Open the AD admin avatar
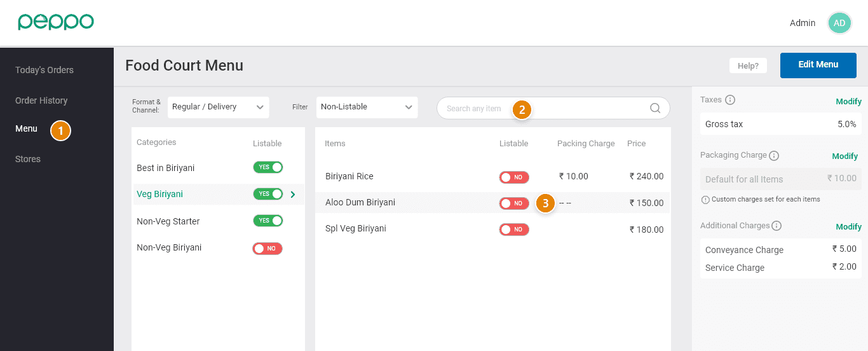The height and width of the screenshot is (351, 868). 839,23
